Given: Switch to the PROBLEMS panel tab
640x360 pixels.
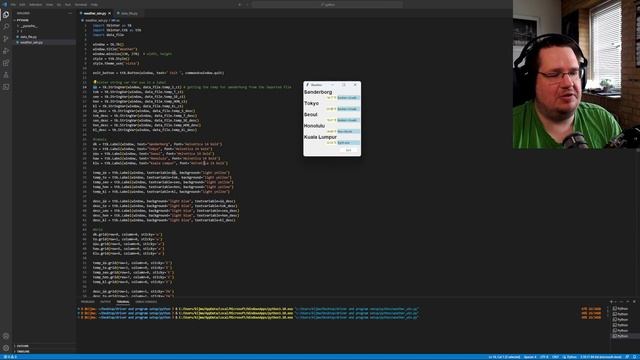Looking at the screenshot, I should coord(87,302).
